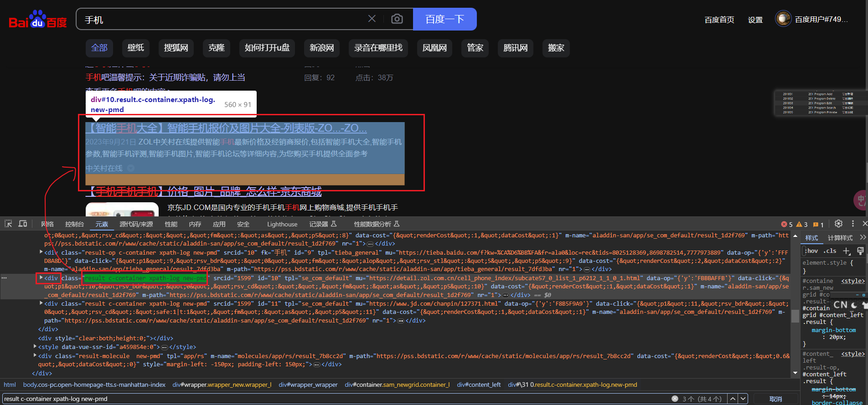The height and width of the screenshot is (405, 868).
Task: Expand the result-op div id="9" node
Action: [x=41, y=252]
